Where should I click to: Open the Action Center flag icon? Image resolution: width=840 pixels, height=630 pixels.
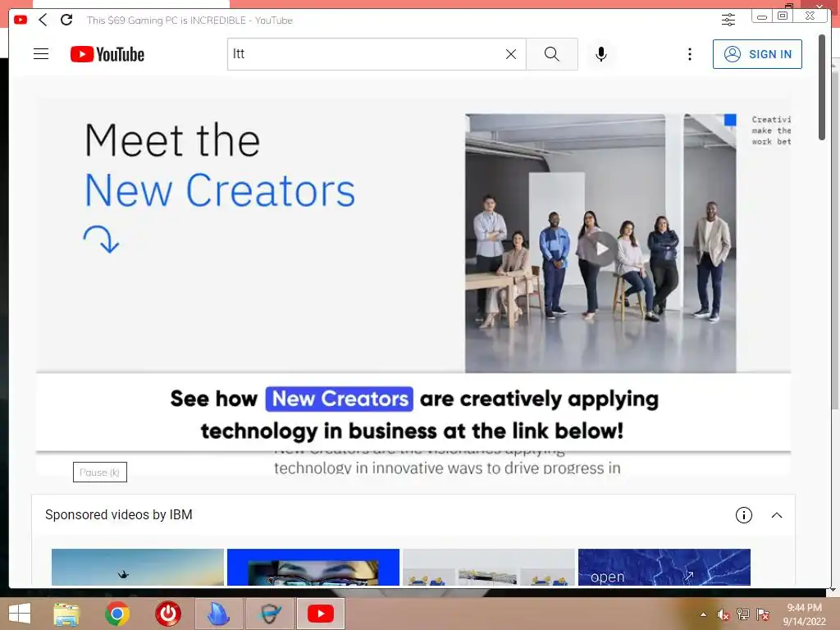pyautogui.click(x=763, y=614)
